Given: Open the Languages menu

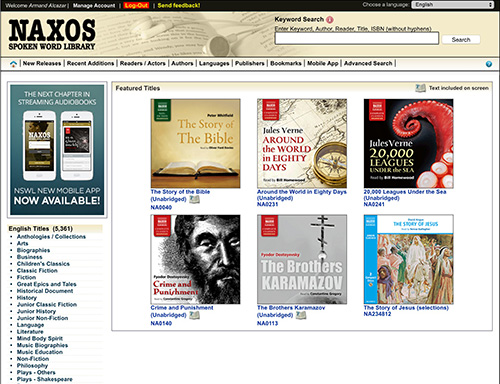Looking at the screenshot, I should click(x=214, y=63).
